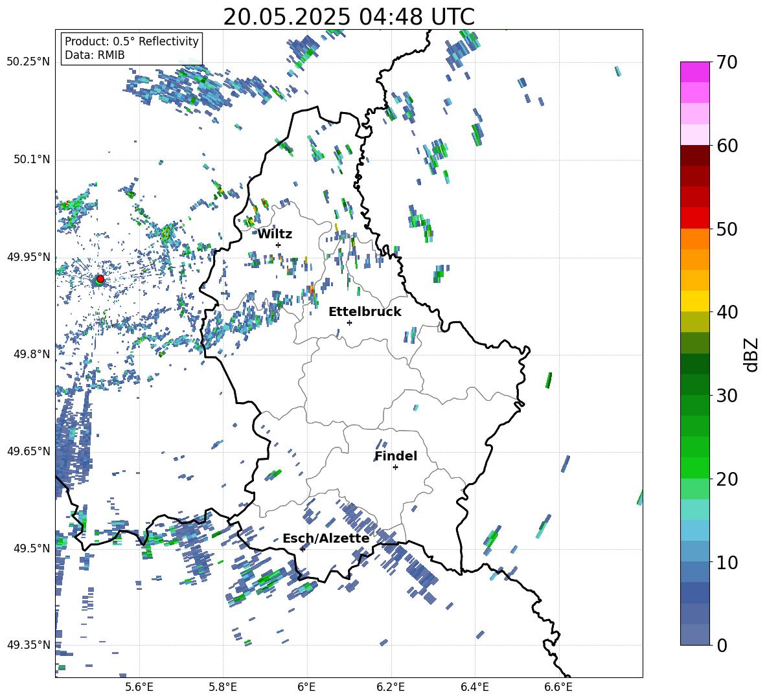Viewport: 767px width, 700px height.
Task: Pick the bright red colorbar segment above 50
Action: pyautogui.click(x=695, y=218)
